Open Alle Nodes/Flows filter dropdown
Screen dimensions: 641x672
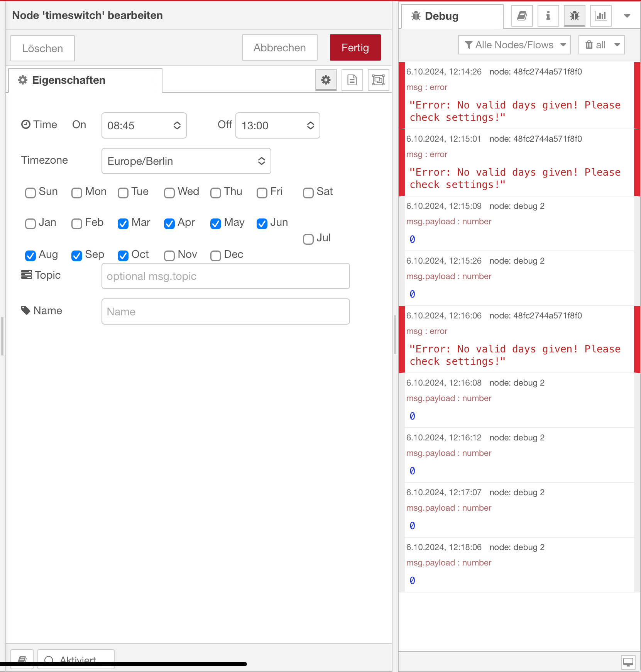[514, 45]
